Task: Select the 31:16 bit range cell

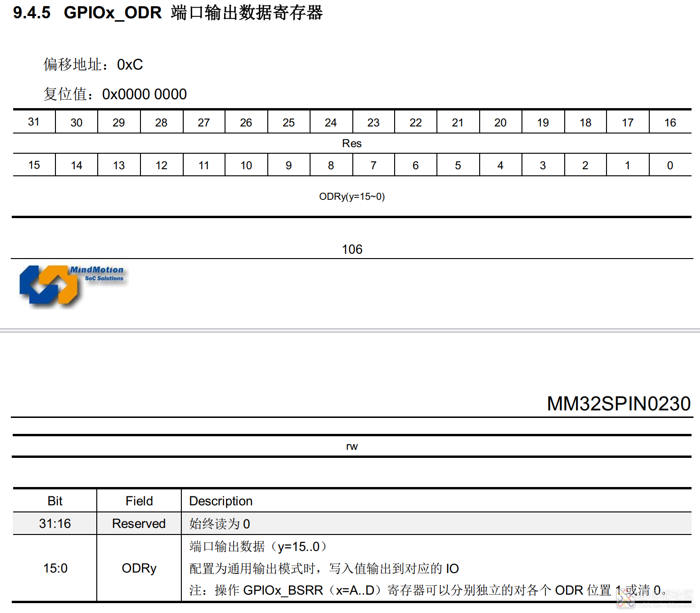Action: point(55,524)
